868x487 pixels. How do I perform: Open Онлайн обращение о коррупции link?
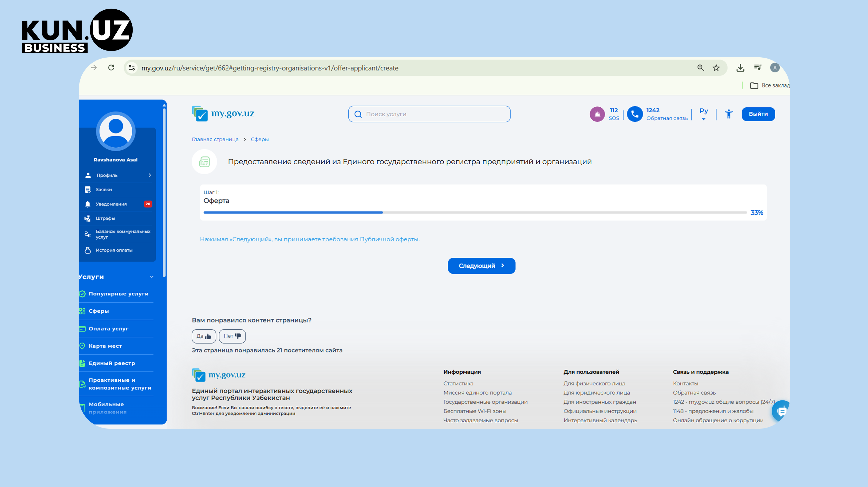point(718,420)
